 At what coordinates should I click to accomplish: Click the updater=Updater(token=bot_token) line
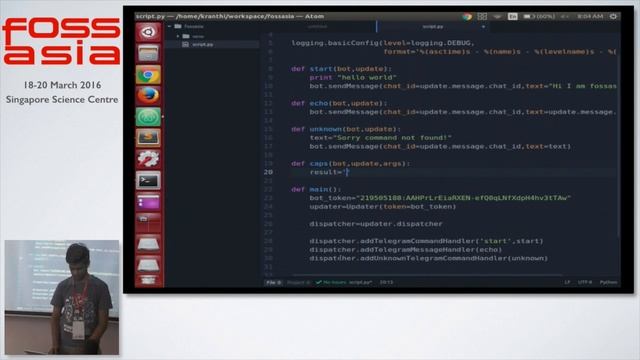click(383, 207)
